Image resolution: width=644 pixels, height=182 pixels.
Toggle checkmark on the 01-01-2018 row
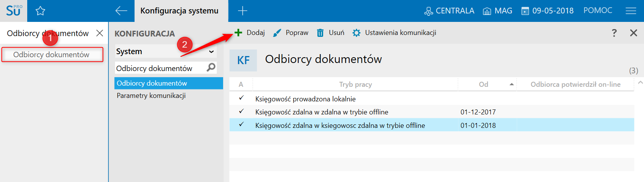241,125
